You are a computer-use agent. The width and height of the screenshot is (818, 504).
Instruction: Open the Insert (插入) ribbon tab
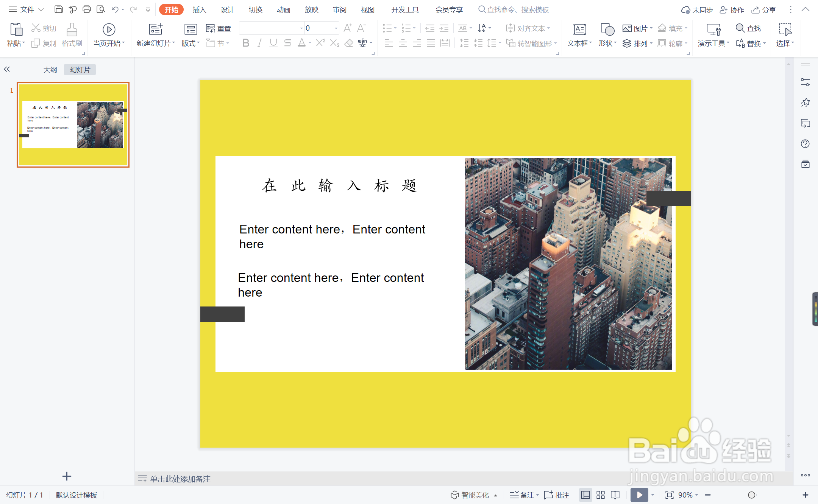(199, 10)
